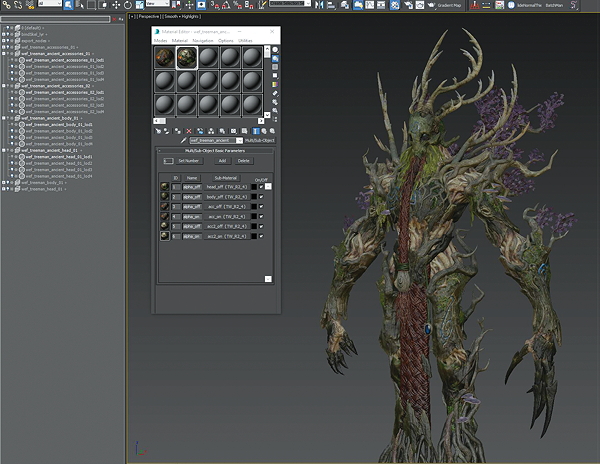600x464 pixels.
Task: Collapse the wef_treeman_ancient_body_01 tree node
Action: pyautogui.click(x=3, y=118)
